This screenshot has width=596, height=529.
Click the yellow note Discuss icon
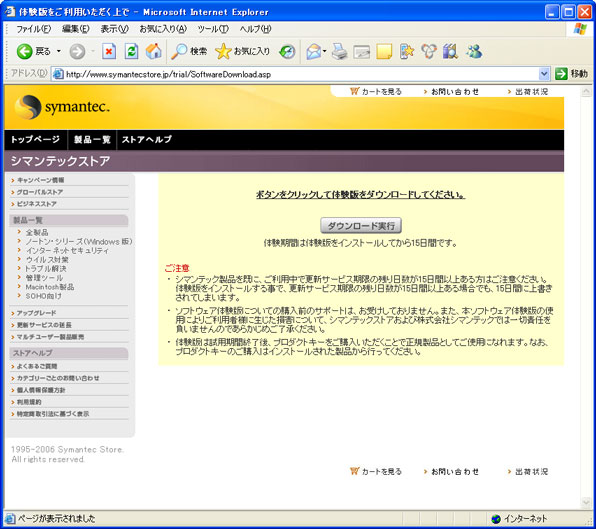[x=384, y=51]
